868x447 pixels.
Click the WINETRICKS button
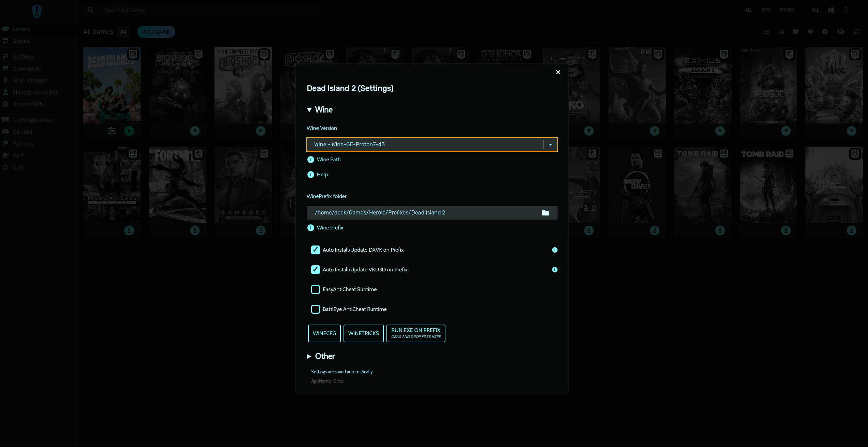[x=363, y=333]
